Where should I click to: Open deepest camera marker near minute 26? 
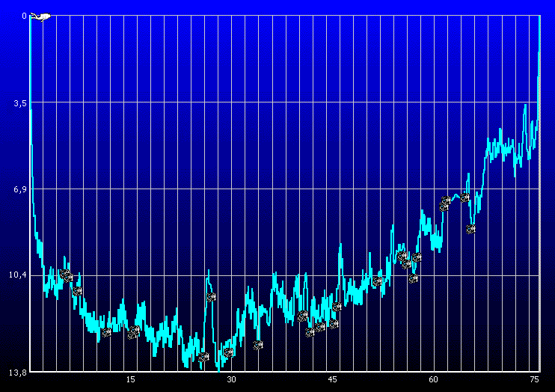(x=204, y=357)
